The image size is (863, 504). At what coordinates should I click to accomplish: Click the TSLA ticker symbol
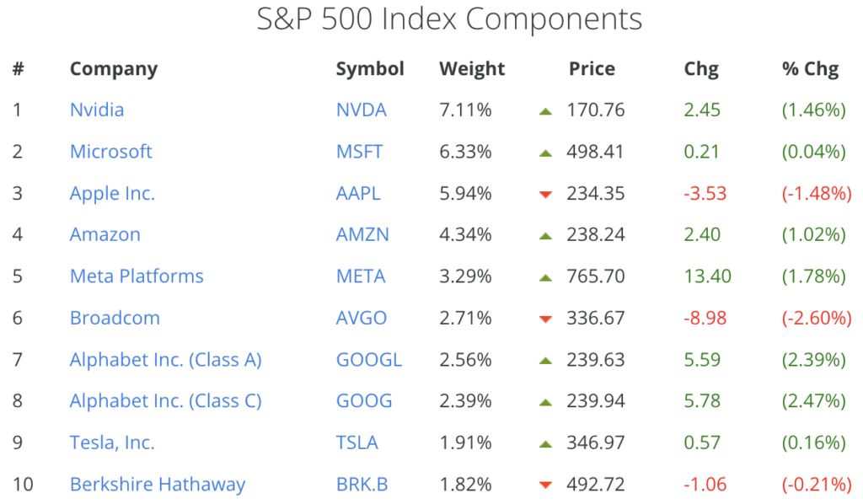(357, 442)
